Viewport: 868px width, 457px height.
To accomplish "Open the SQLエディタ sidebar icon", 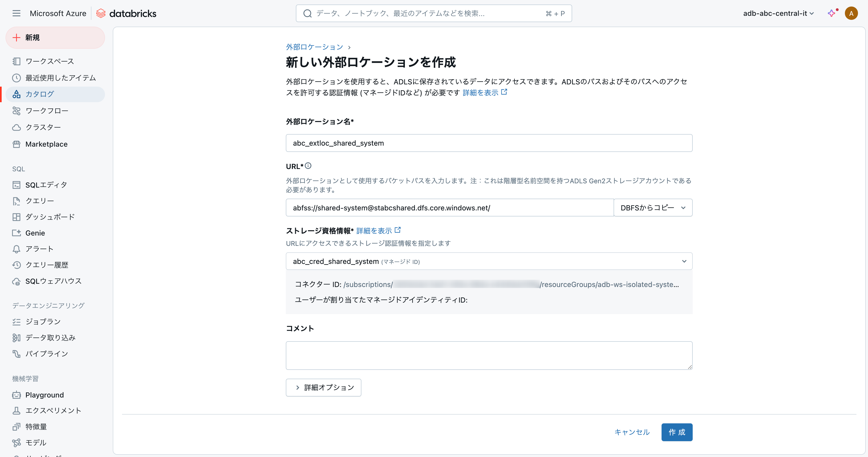I will (16, 185).
